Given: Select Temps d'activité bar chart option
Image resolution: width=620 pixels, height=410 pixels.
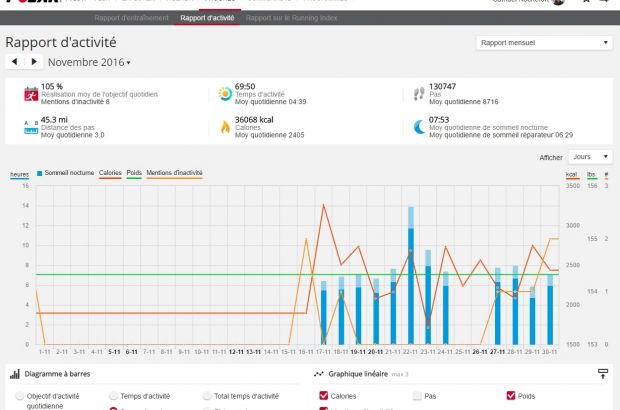Looking at the screenshot, I should click(x=113, y=396).
